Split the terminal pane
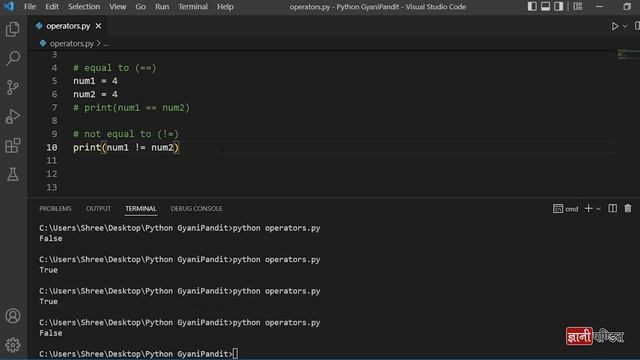This screenshot has width=640, height=360. (612, 209)
